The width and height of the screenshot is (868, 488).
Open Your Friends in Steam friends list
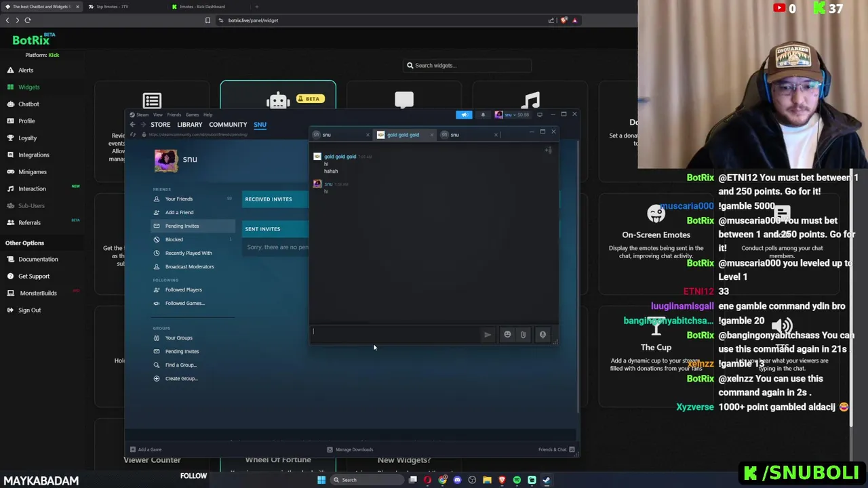[x=179, y=199]
